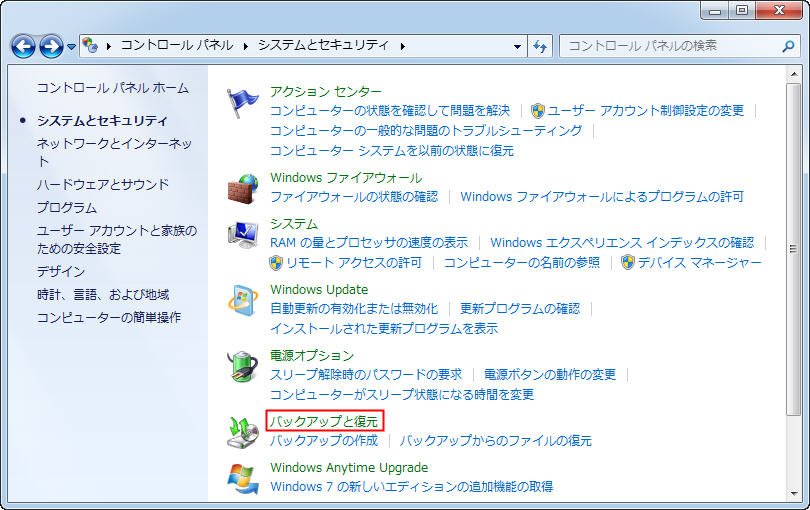Select コンピューターの簡単操作 in sidebar

pyautogui.click(x=108, y=317)
